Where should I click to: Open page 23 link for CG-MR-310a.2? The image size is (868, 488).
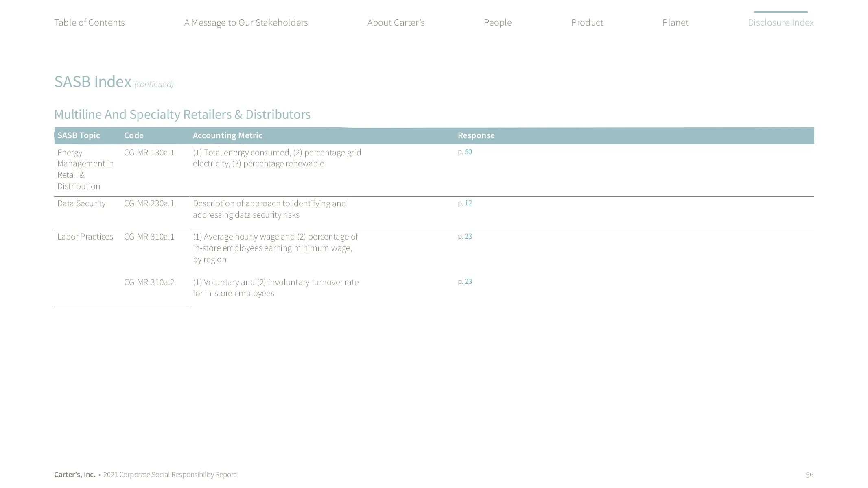[x=468, y=281]
